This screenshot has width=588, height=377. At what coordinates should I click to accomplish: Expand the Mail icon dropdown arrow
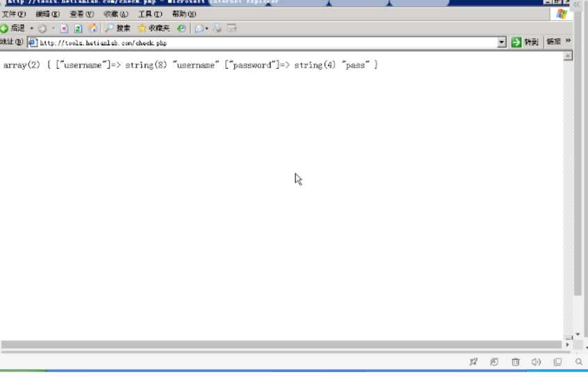coord(206,29)
